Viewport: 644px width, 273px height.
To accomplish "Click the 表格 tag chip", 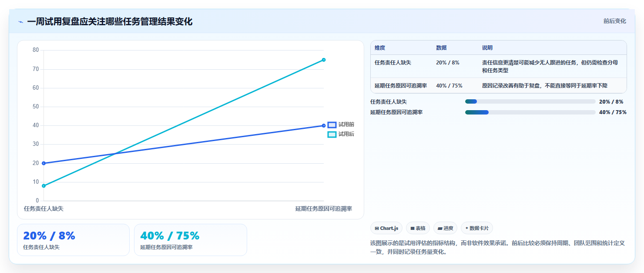I will coord(418,228).
